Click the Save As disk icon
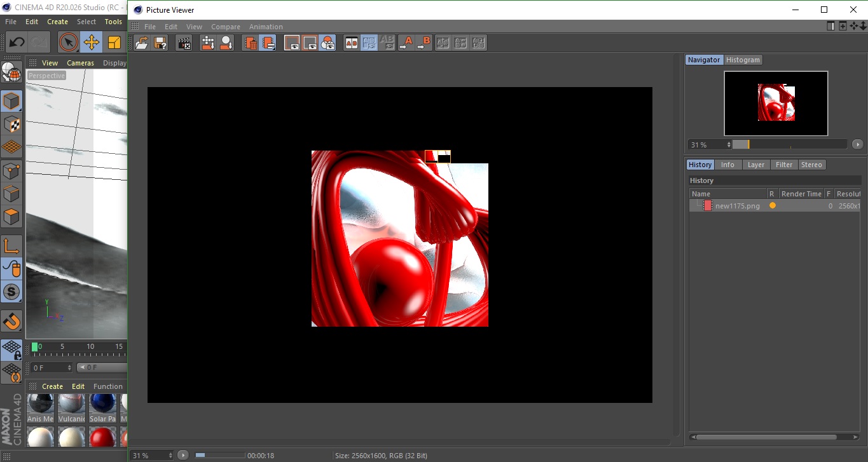This screenshot has width=868, height=462. pos(161,43)
